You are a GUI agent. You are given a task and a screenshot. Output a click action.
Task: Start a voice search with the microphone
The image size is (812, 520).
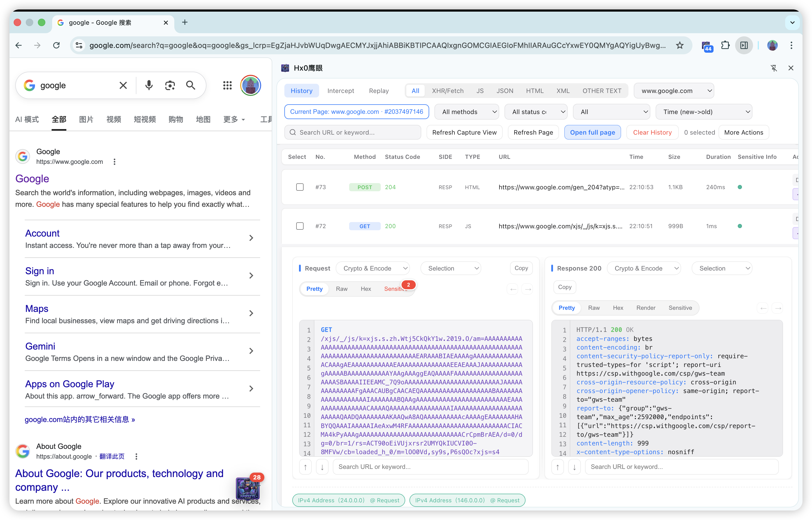[149, 85]
